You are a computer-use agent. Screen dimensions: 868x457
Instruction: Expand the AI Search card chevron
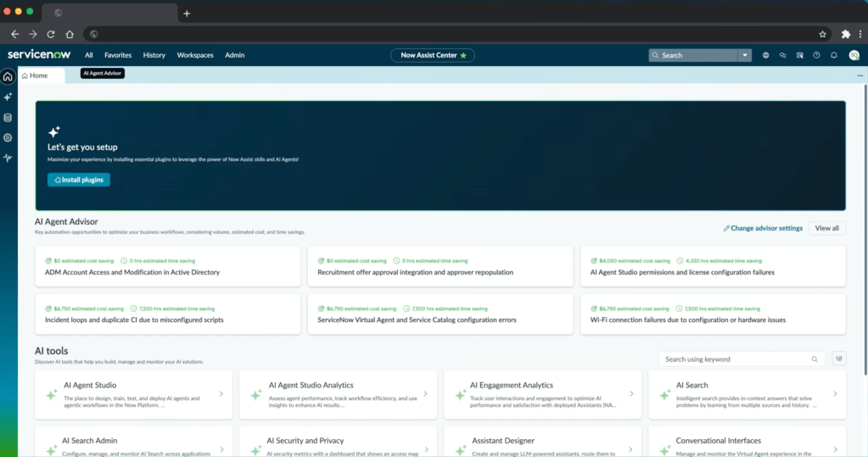pos(836,394)
